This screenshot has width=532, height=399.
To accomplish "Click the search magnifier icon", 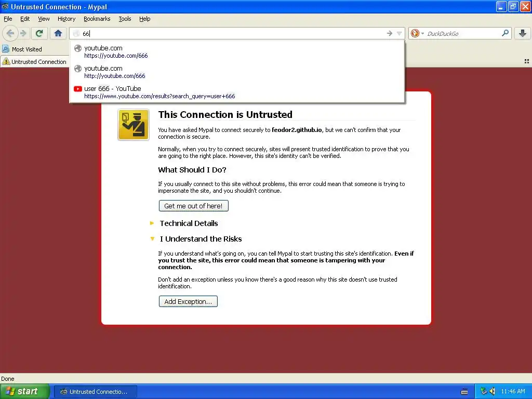I will [x=505, y=33].
